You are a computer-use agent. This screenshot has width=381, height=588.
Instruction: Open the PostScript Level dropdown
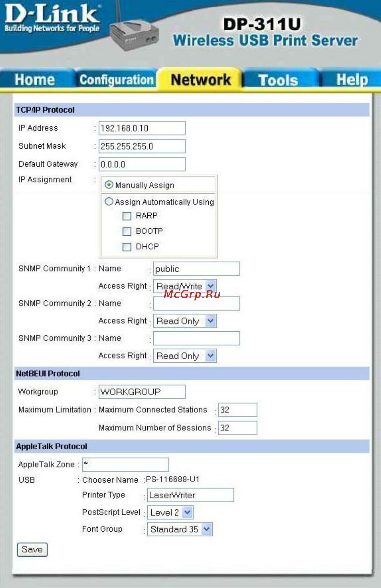(x=170, y=512)
